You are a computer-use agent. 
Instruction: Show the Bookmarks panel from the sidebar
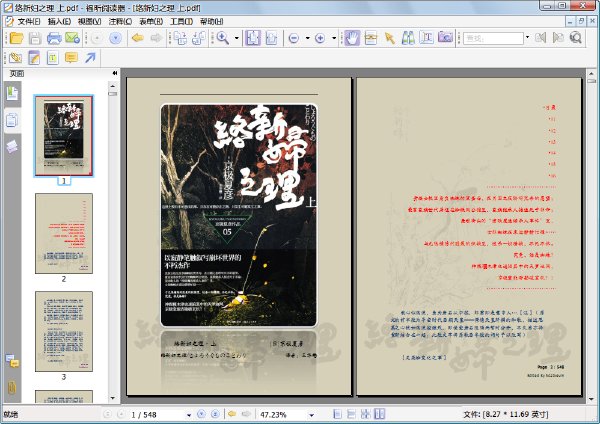coord(12,94)
